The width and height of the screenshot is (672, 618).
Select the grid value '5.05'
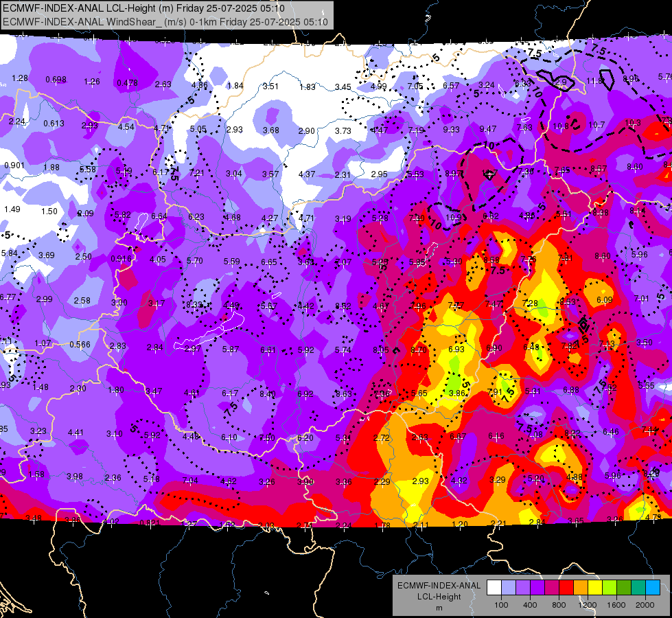198,129
